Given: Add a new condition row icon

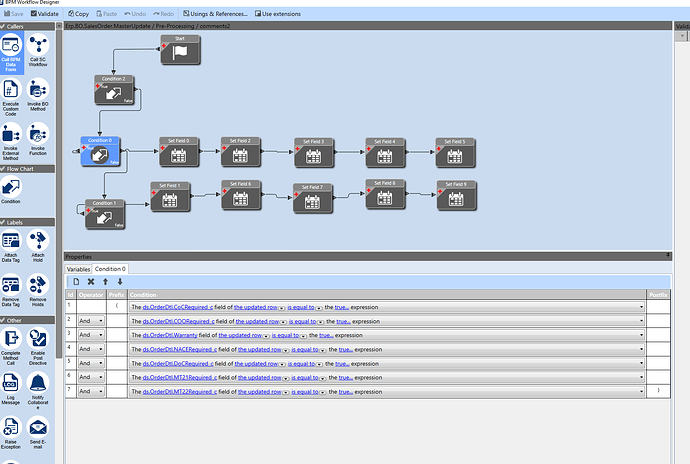Looking at the screenshot, I should (x=76, y=282).
